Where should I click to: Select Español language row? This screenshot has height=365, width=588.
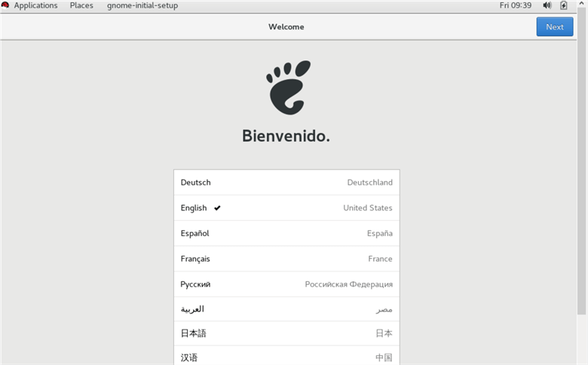point(286,233)
